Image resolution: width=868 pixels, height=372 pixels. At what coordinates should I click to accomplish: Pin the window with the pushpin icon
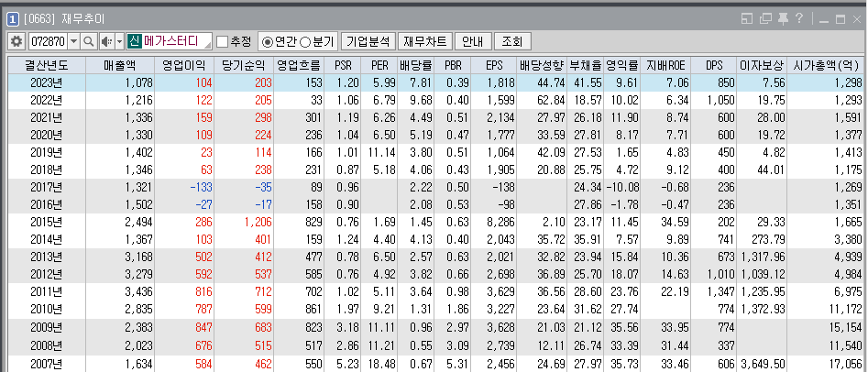click(x=783, y=19)
